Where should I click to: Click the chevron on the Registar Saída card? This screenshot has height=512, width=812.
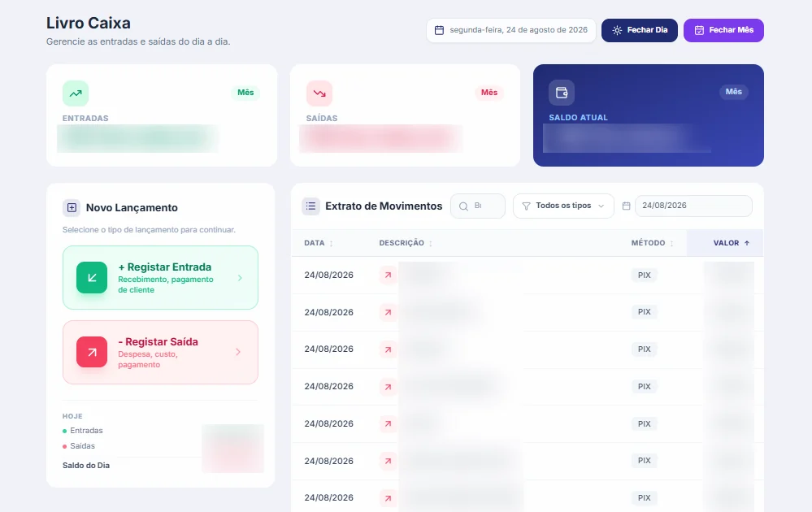pos(238,352)
